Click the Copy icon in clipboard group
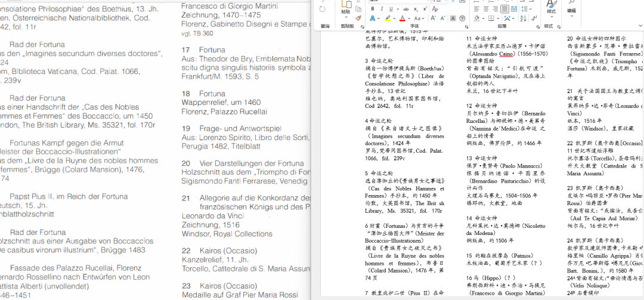 (x=358, y=9)
